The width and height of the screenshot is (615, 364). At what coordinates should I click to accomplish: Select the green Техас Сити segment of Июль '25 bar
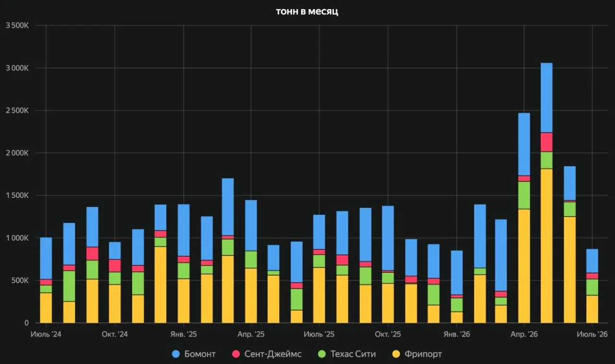pyautogui.click(x=319, y=261)
